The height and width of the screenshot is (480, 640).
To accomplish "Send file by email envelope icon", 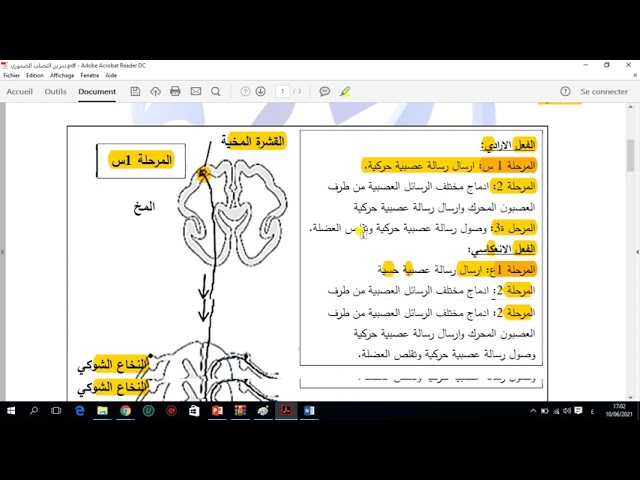I will [x=196, y=91].
